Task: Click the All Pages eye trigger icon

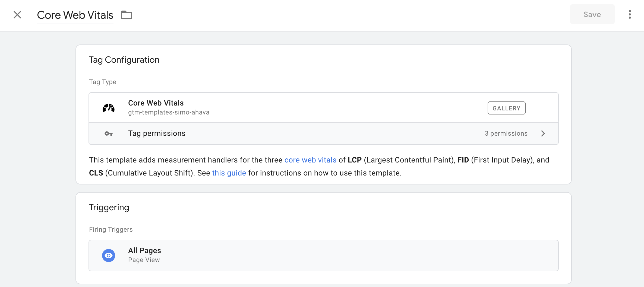Action: 108,255
